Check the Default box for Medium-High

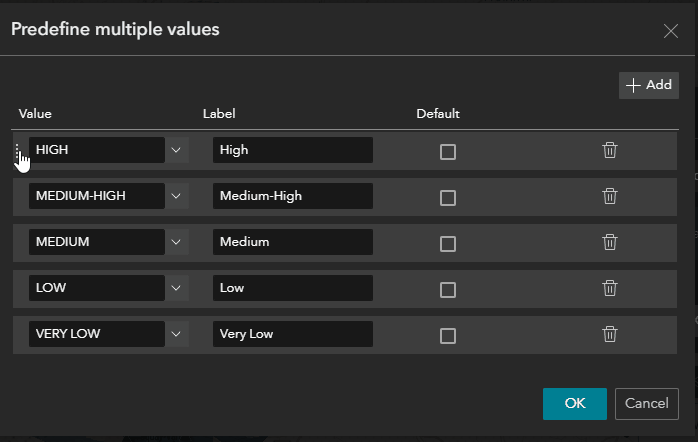(448, 197)
